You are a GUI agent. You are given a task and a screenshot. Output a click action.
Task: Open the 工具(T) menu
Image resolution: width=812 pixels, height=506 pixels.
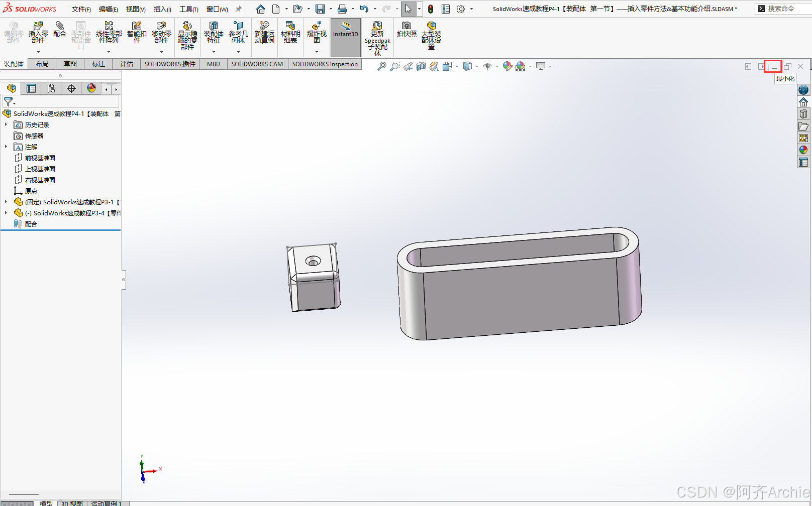click(x=189, y=9)
